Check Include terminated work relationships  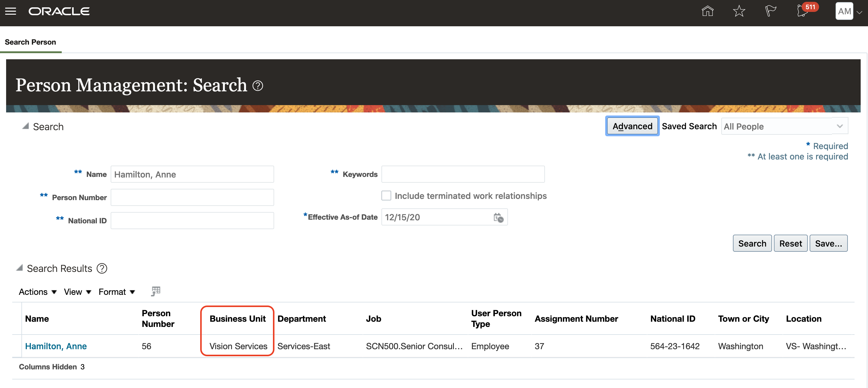pyautogui.click(x=386, y=196)
